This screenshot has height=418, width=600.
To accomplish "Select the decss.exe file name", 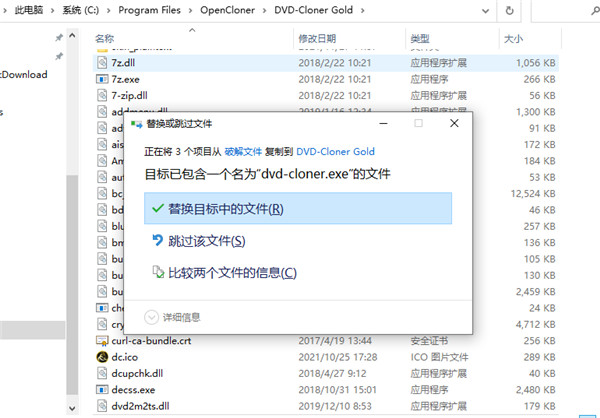I will pos(133,390).
